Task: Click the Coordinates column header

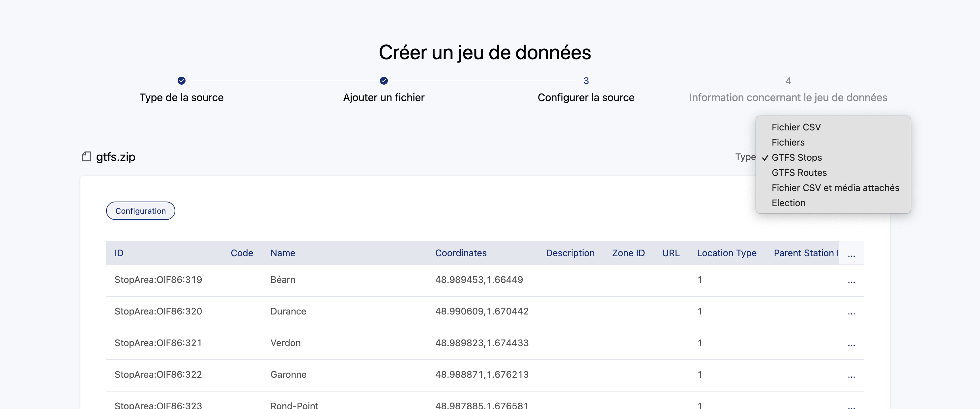Action: pyautogui.click(x=461, y=253)
